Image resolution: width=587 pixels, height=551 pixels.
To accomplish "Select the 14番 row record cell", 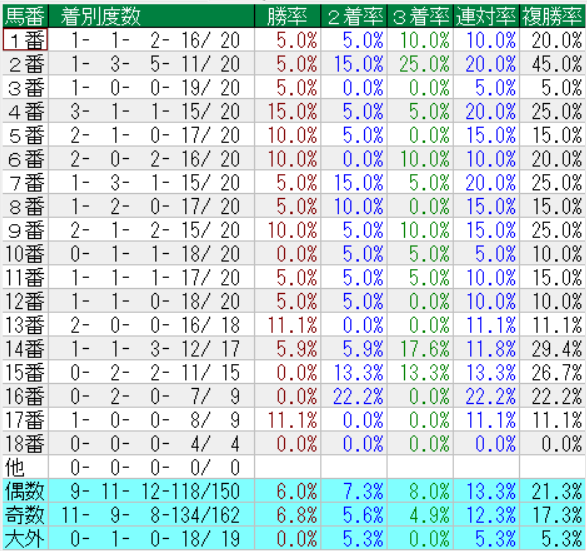I will coord(151,348).
